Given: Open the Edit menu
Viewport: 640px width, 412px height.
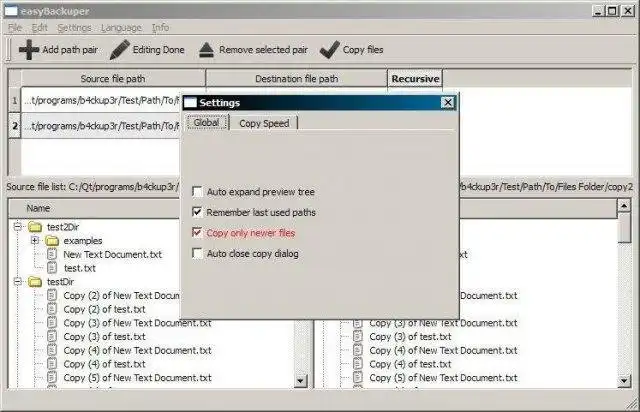Looking at the screenshot, I should (40, 28).
